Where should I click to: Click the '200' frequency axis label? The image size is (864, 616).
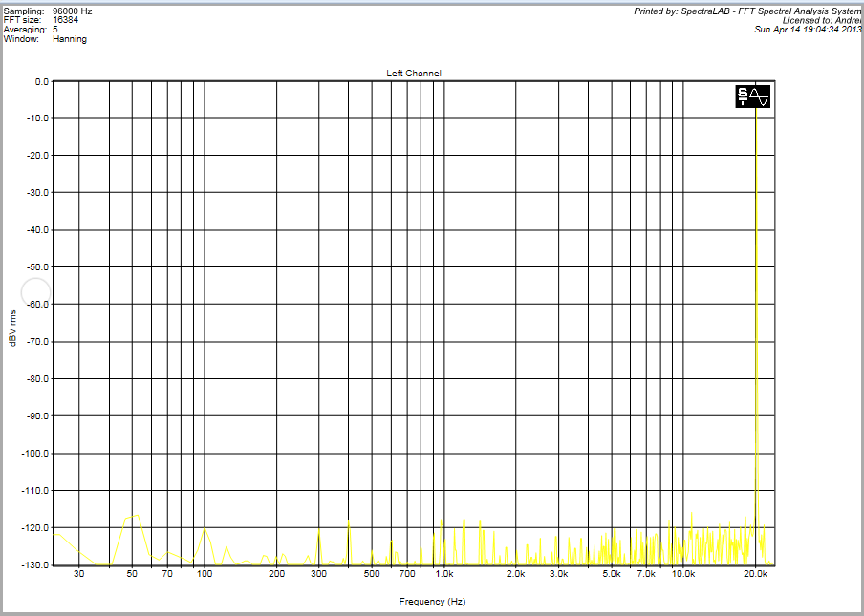[x=276, y=574]
